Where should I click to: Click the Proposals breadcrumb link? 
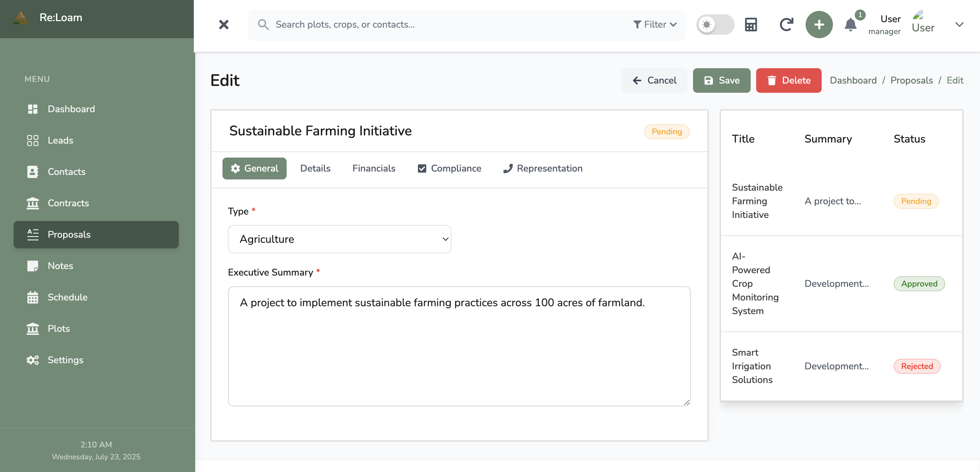pyautogui.click(x=911, y=80)
